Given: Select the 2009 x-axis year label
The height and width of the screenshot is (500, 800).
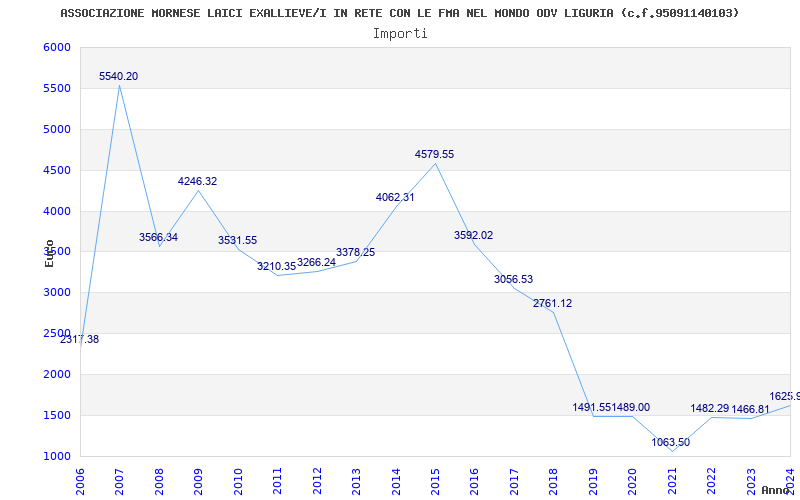Looking at the screenshot, I should pyautogui.click(x=198, y=480).
